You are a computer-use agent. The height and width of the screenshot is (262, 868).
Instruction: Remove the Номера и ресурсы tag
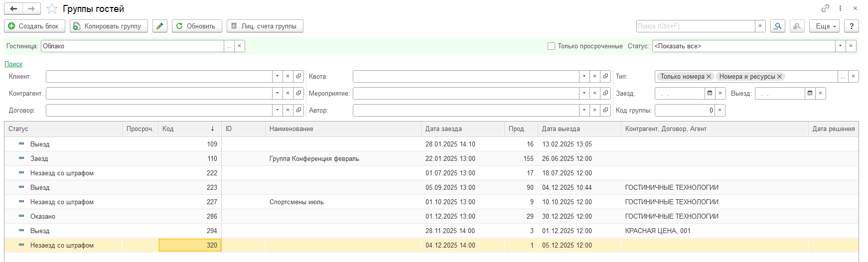pos(779,76)
